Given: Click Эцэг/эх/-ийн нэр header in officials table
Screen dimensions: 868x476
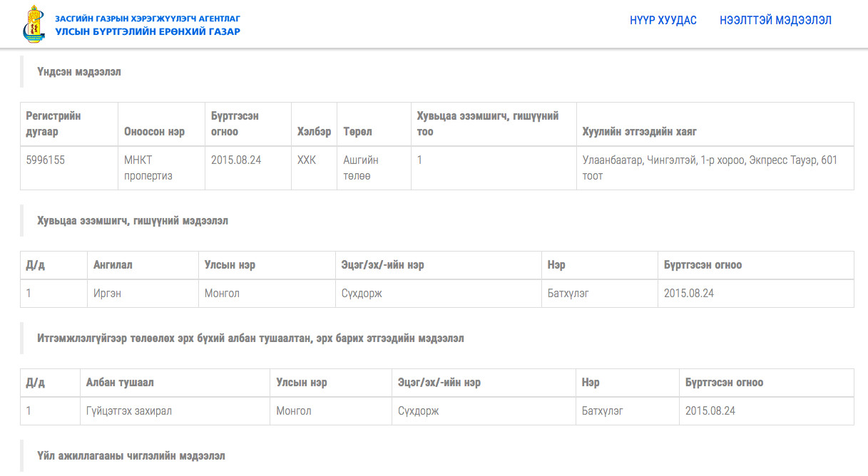Looking at the screenshot, I should [484, 383].
